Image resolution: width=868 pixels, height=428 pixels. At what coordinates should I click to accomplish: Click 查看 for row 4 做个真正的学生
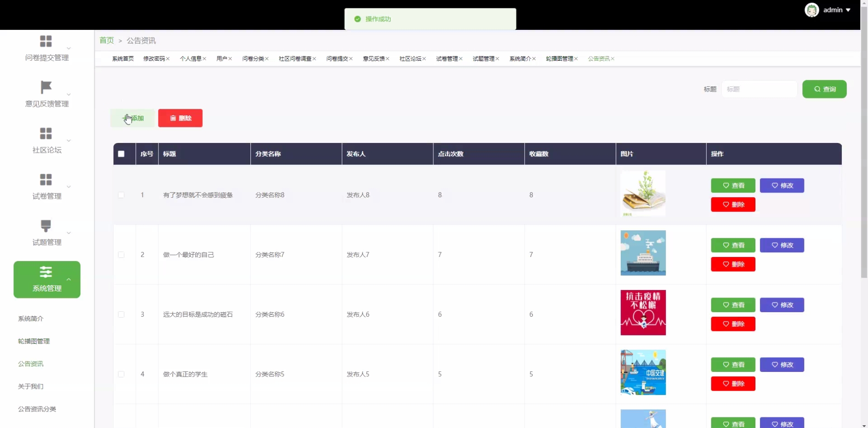[733, 365]
